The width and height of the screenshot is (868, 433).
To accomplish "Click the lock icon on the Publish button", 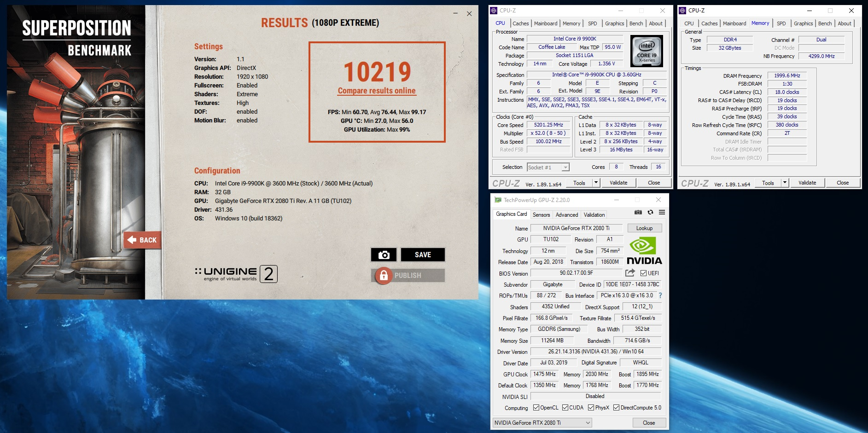I will (384, 276).
